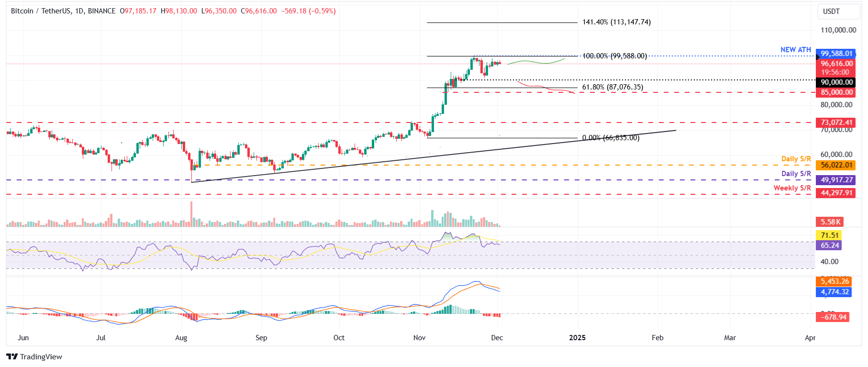The image size is (868, 367).
Task: Click the TradingView logo
Action: tap(34, 356)
